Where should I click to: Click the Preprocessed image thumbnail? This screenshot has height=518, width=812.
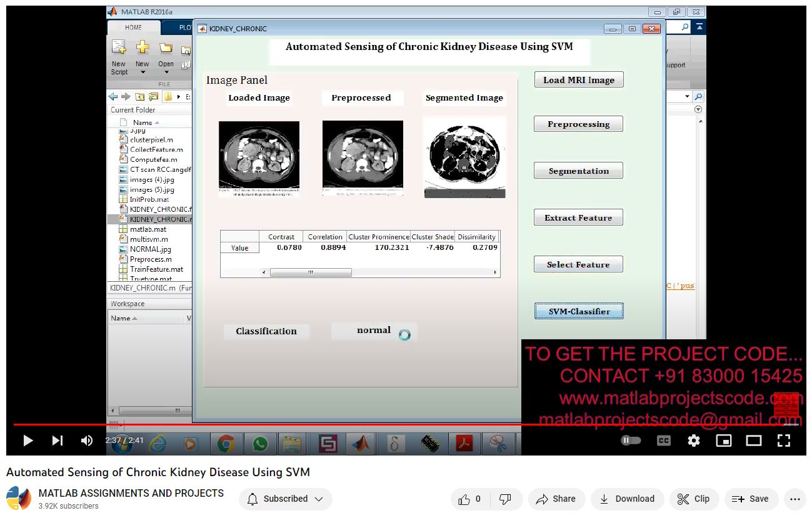click(x=363, y=158)
